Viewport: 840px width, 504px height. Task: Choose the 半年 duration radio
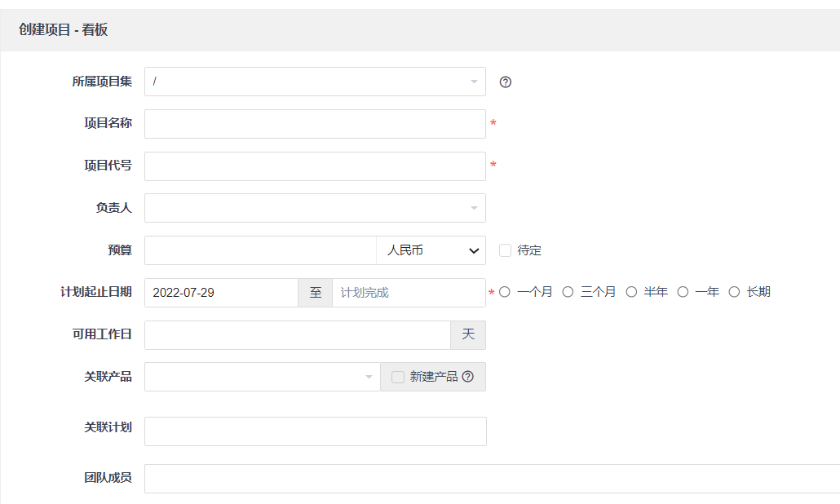click(631, 292)
